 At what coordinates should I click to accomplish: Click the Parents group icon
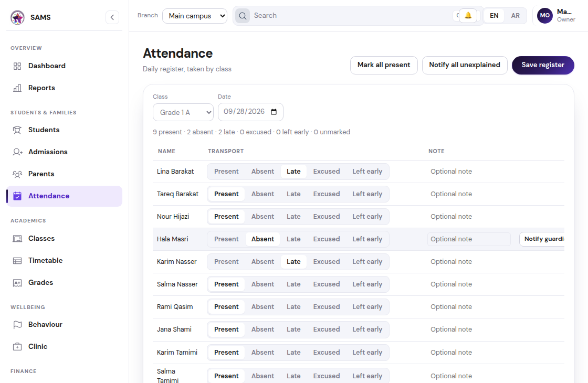coord(17,174)
